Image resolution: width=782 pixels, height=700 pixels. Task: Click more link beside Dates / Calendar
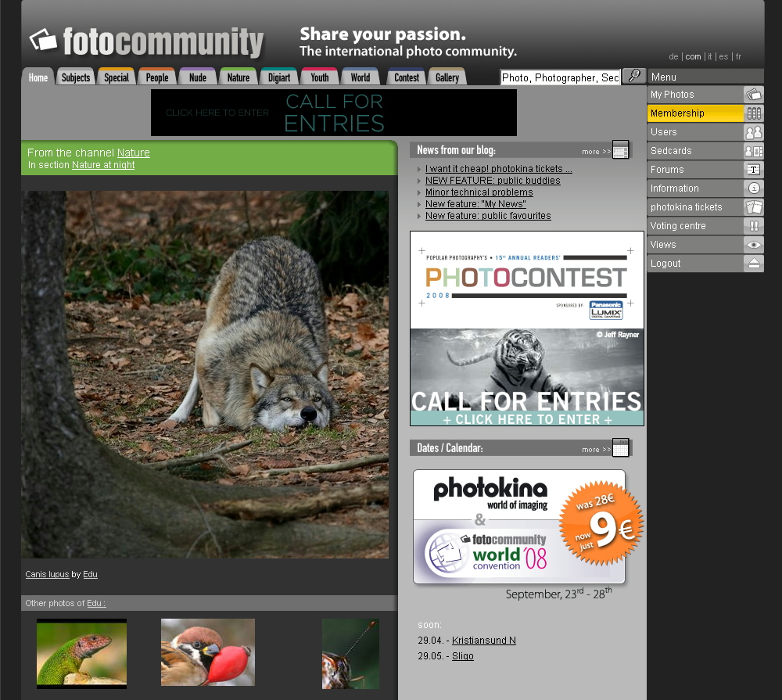click(596, 449)
